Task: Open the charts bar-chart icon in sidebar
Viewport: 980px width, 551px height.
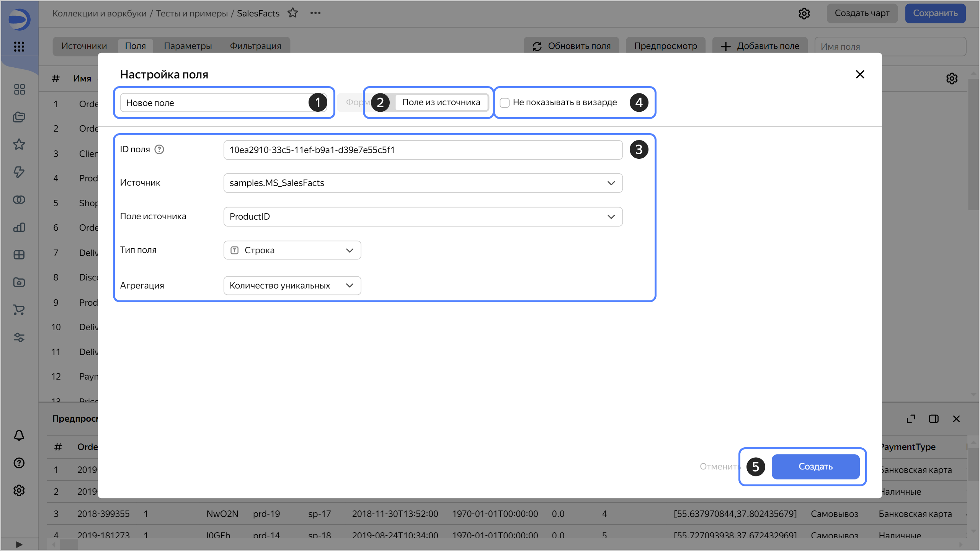Action: point(19,227)
